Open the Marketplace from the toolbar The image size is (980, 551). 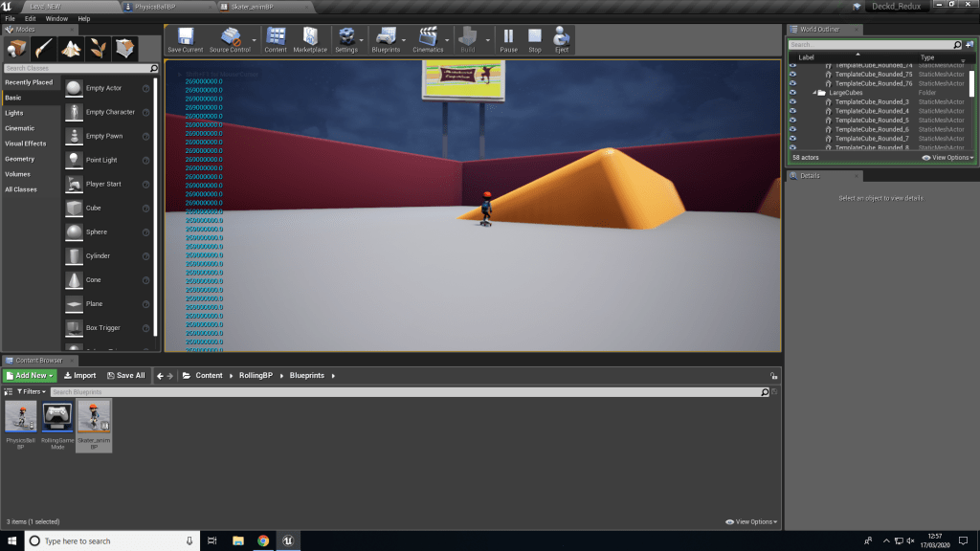click(x=309, y=40)
